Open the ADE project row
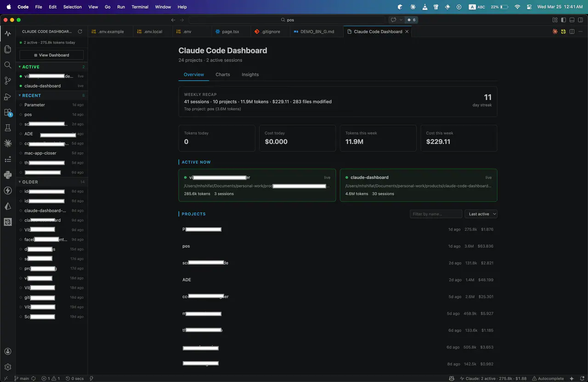 [x=338, y=279]
